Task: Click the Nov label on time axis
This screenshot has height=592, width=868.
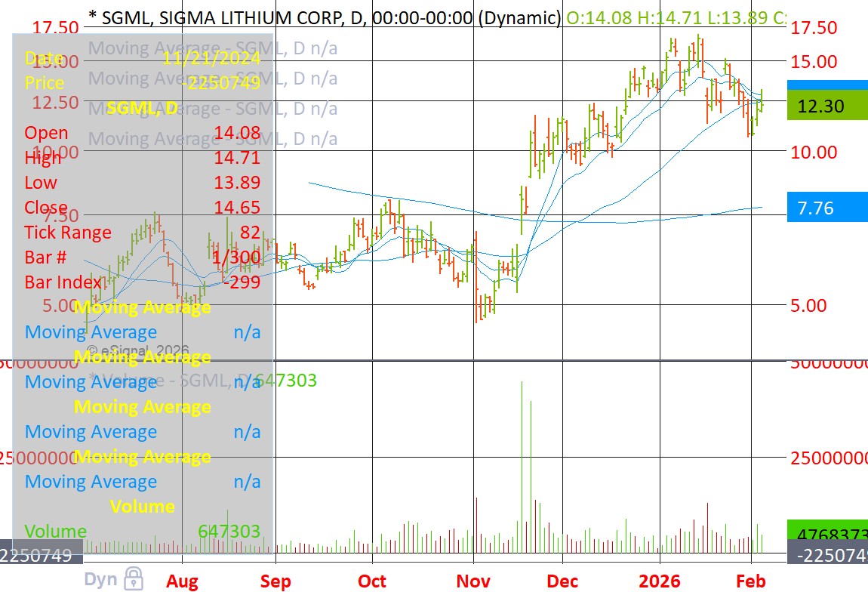Action: tap(473, 581)
